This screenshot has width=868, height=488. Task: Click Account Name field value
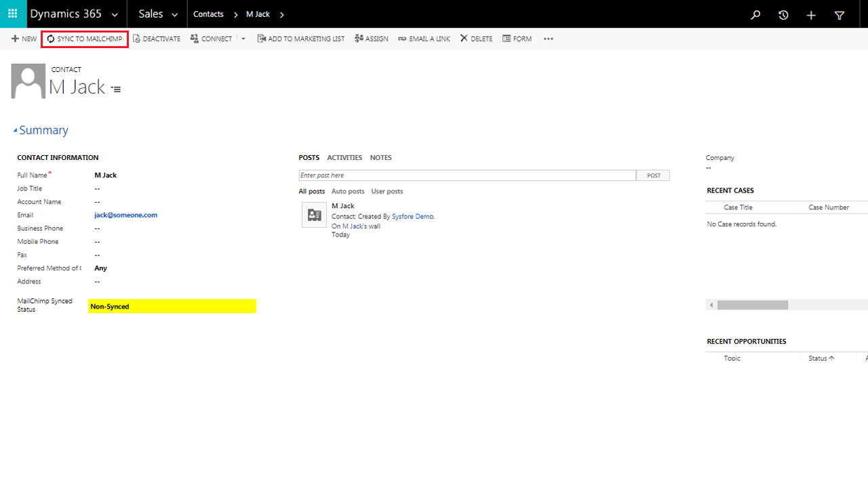(98, 201)
